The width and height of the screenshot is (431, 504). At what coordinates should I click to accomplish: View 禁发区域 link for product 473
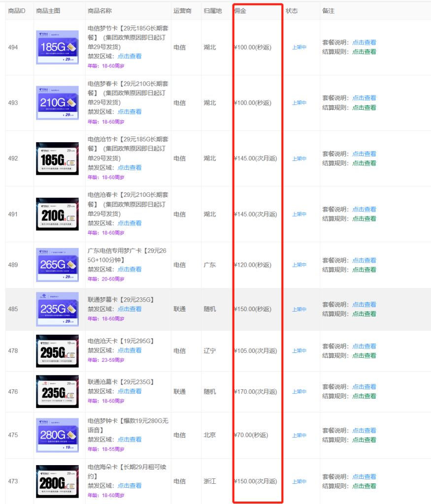click(x=130, y=486)
